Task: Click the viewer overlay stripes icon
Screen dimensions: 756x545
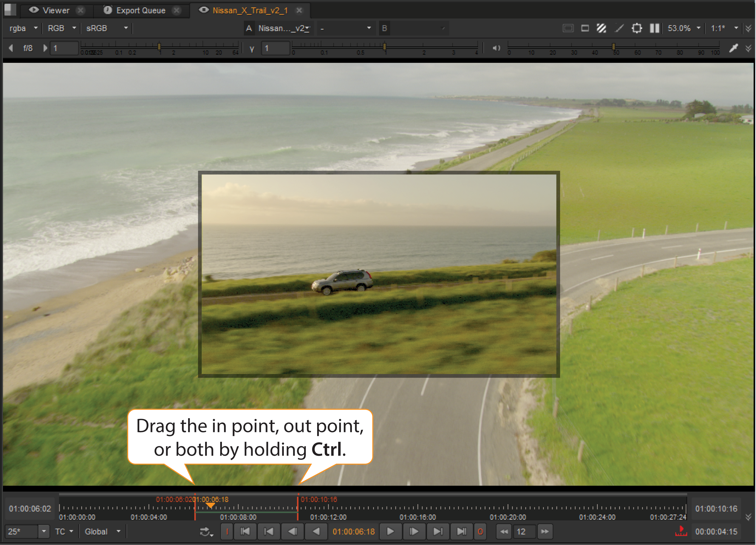Action: pyautogui.click(x=601, y=28)
